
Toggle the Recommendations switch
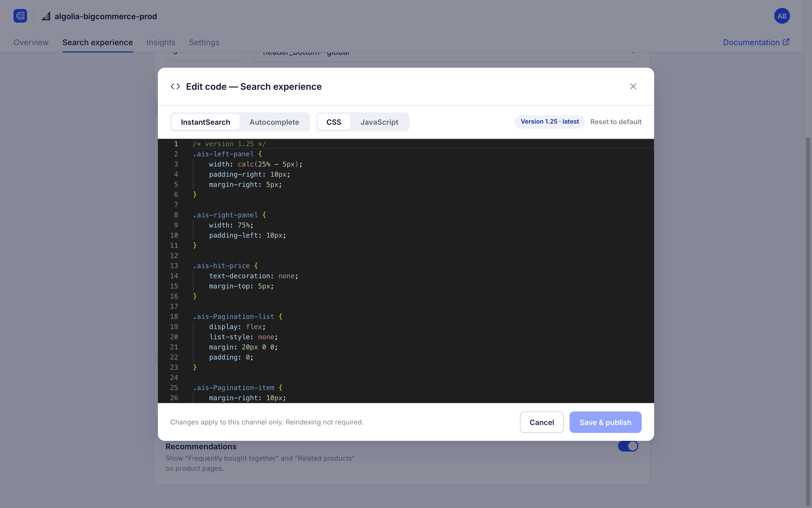(628, 446)
